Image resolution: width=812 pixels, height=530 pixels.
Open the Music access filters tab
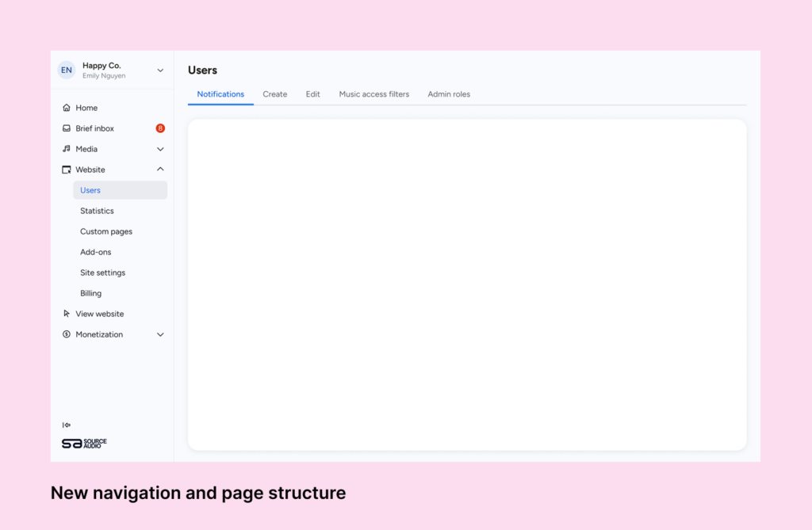(374, 94)
